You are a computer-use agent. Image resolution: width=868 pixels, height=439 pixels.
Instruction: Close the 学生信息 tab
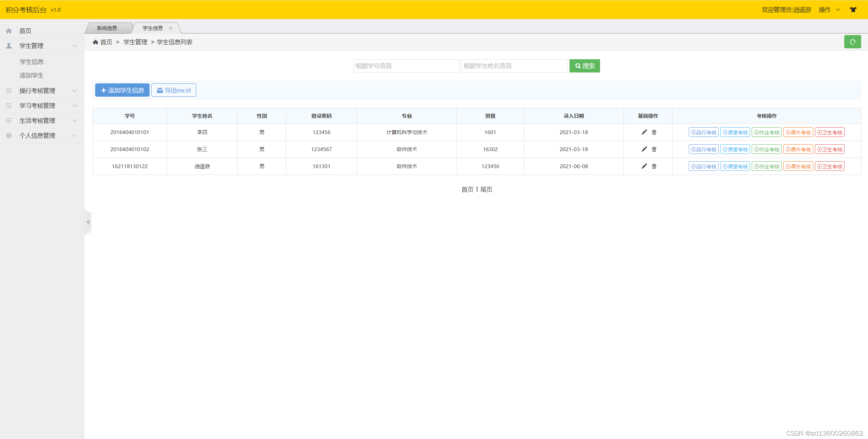click(171, 28)
